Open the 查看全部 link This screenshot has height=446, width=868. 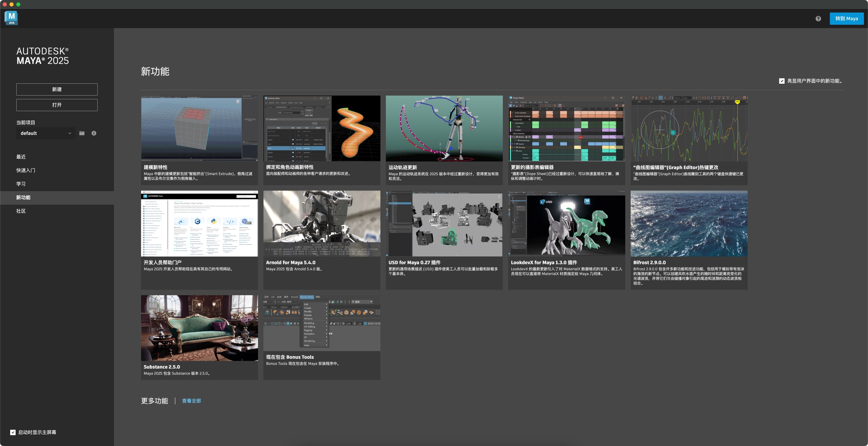[192, 401]
